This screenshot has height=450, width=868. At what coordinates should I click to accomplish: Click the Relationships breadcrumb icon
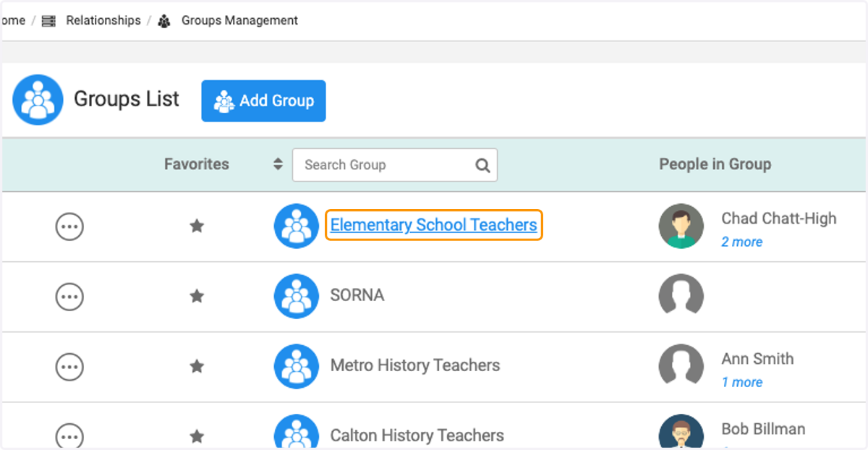pos(48,21)
